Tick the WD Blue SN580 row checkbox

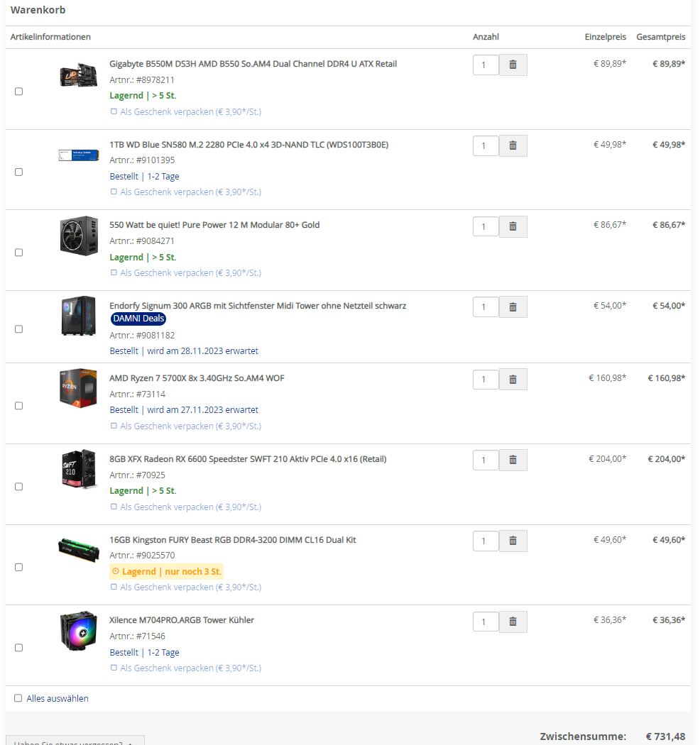pyautogui.click(x=18, y=172)
